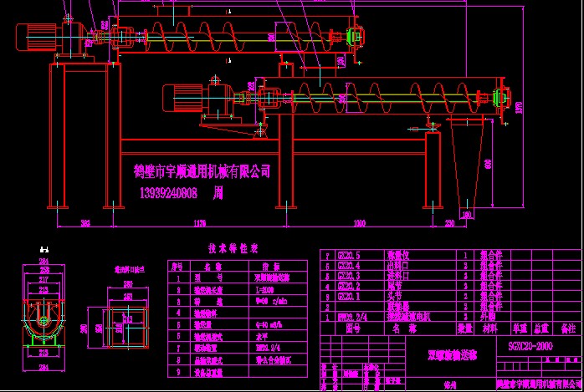This screenshot has width=584, height=392.
Task: Select the 1176 horizontal dimension label
Action: tap(198, 223)
